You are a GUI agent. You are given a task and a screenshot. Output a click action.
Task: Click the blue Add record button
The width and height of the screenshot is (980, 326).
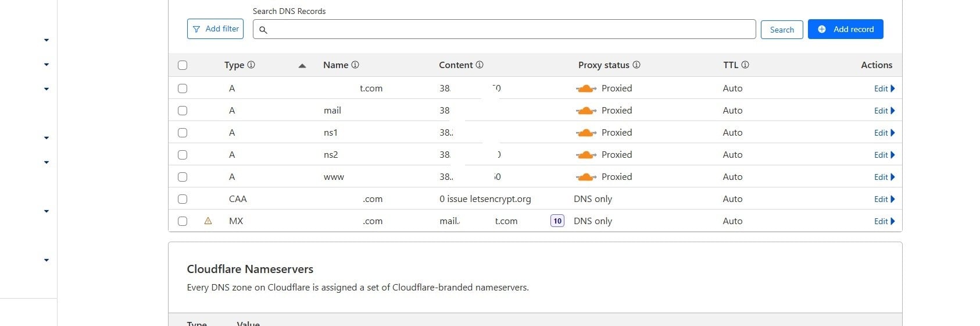pos(846,29)
